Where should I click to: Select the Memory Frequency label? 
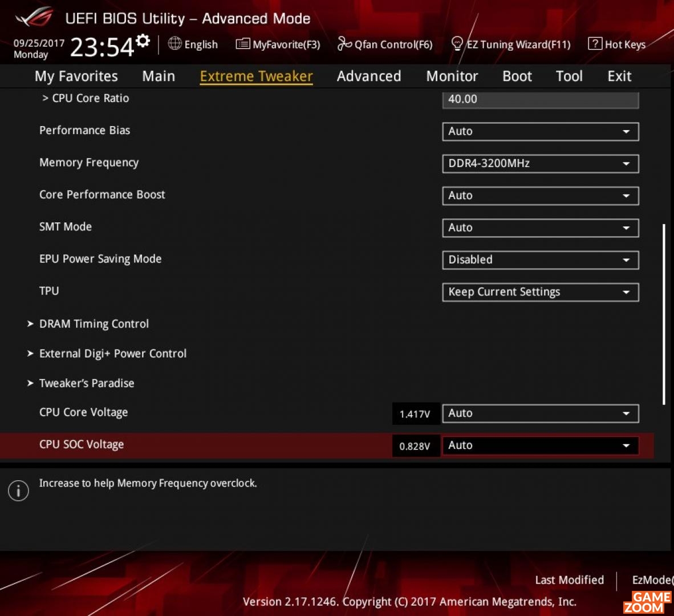coord(89,163)
